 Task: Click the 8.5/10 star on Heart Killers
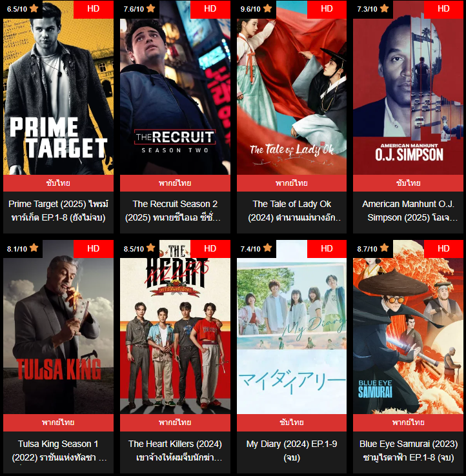(x=150, y=248)
